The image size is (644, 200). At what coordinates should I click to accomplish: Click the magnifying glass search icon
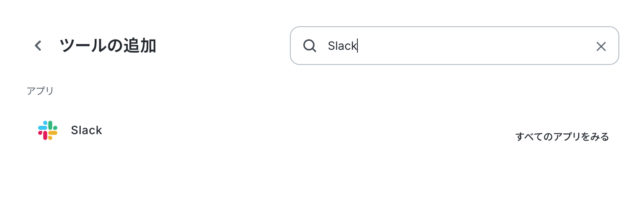[310, 46]
